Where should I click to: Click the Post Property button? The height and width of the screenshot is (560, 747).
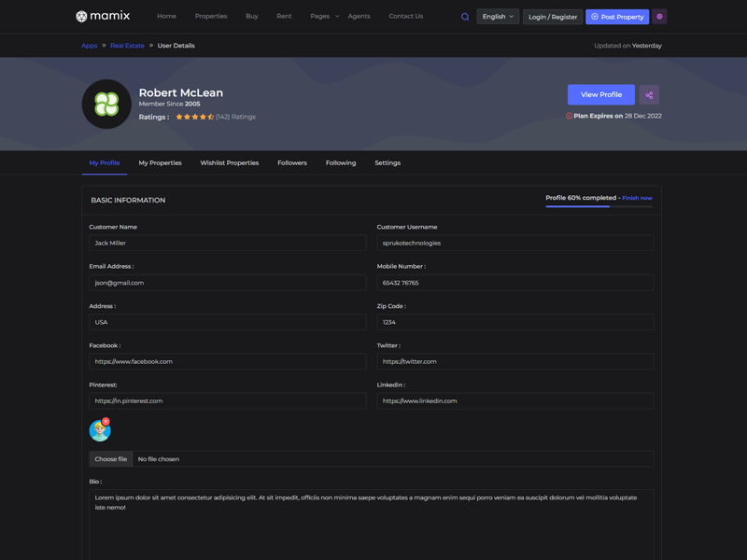click(x=617, y=17)
